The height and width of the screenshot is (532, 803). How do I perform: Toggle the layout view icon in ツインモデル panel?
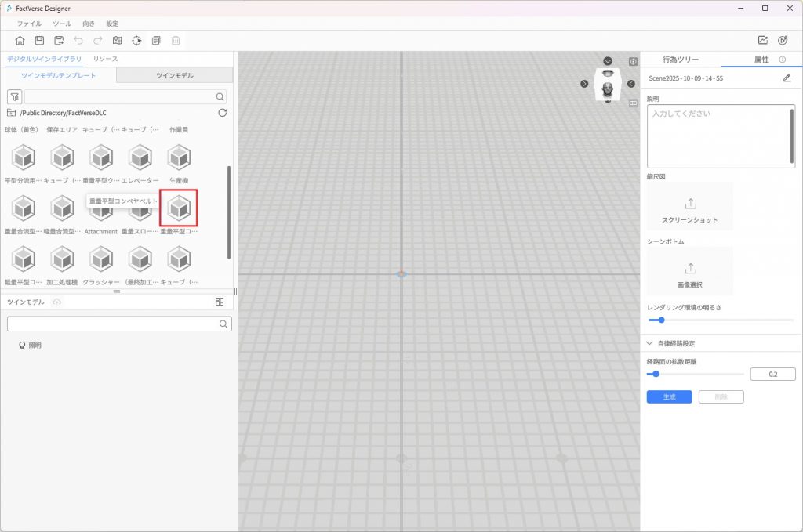220,302
